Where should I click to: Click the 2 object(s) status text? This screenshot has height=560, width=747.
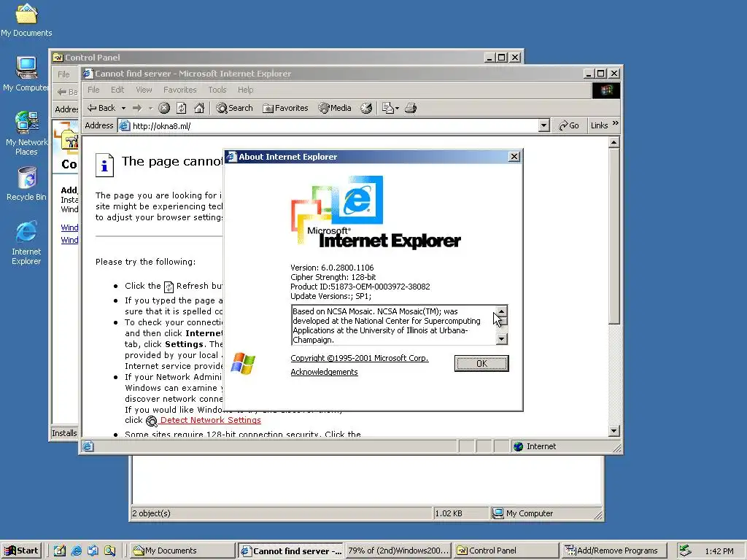tap(152, 513)
